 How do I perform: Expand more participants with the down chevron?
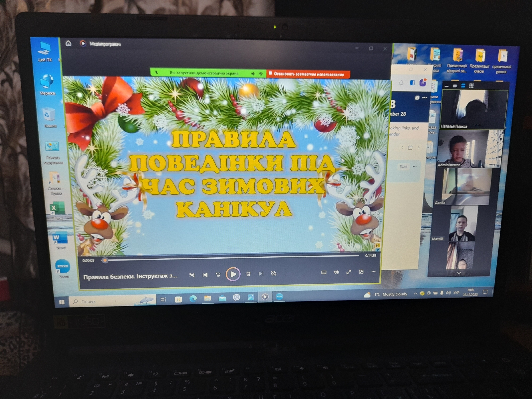tap(459, 273)
